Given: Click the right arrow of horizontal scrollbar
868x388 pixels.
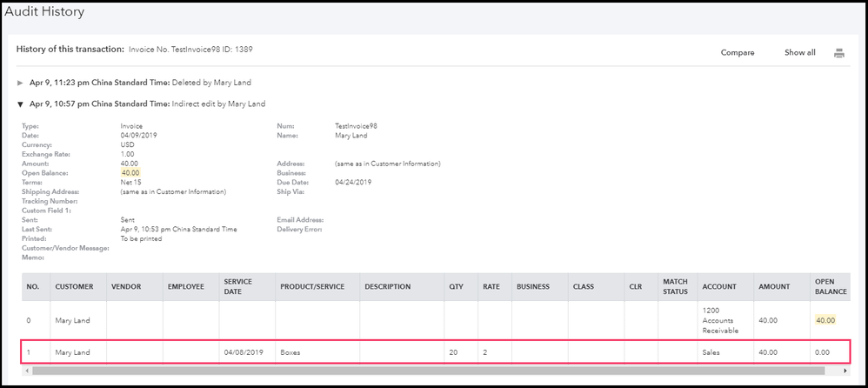Looking at the screenshot, I should [x=845, y=371].
